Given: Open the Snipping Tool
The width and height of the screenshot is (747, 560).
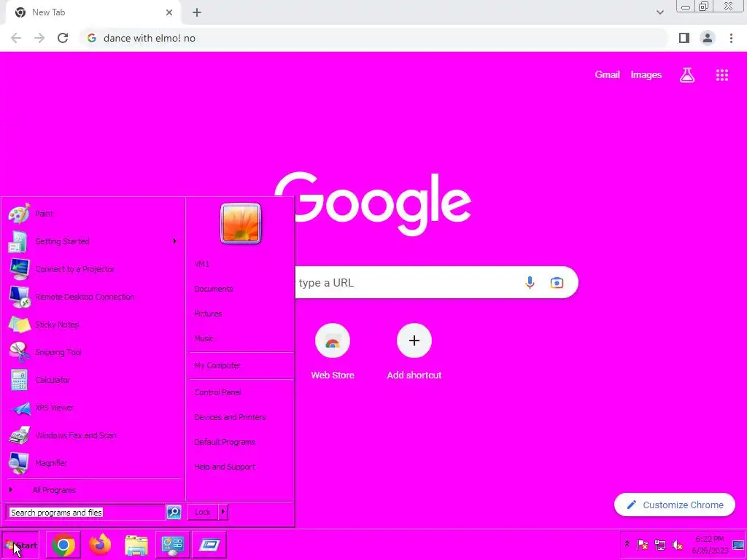Looking at the screenshot, I should pos(58,352).
